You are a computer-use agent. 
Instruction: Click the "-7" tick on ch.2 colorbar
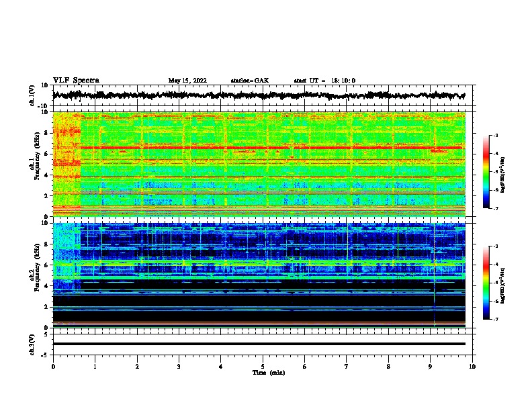click(495, 319)
